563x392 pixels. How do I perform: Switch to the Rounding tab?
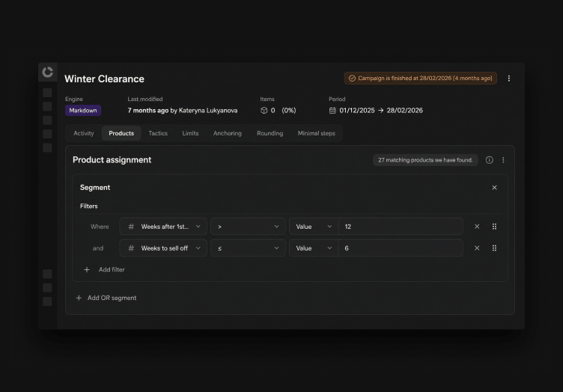tap(270, 133)
